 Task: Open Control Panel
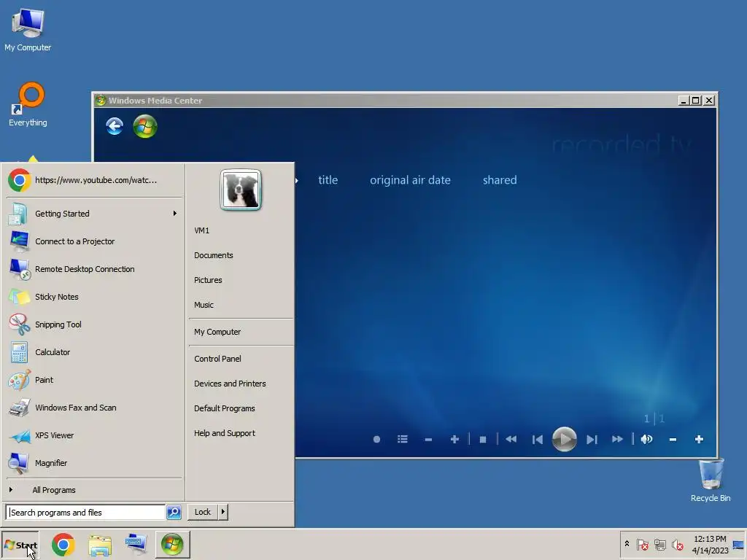[241, 359]
